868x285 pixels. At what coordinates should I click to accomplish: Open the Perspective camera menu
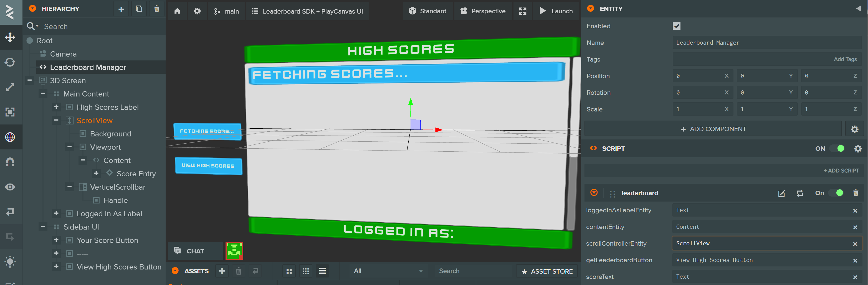tap(483, 11)
